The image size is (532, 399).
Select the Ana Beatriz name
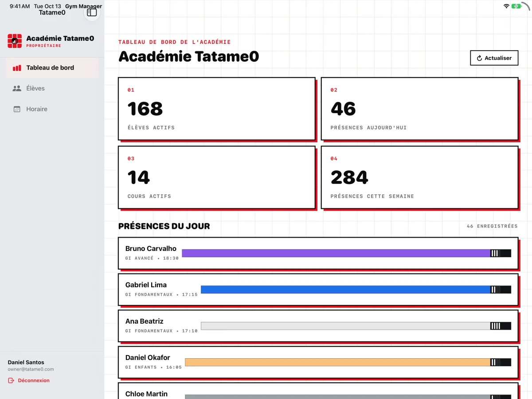[x=144, y=321]
